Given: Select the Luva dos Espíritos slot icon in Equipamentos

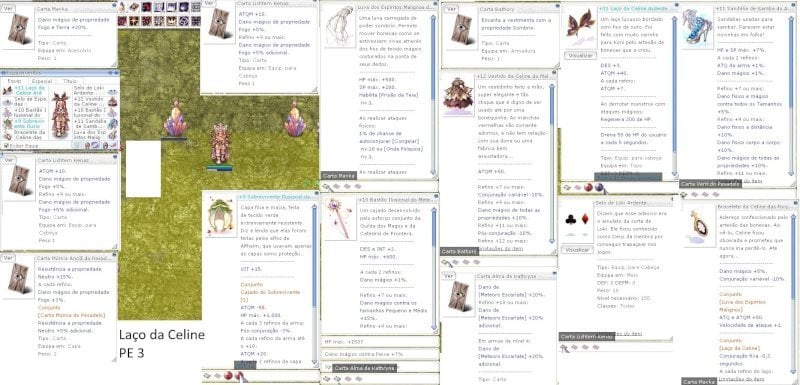Looking at the screenshot, I should point(113,135).
